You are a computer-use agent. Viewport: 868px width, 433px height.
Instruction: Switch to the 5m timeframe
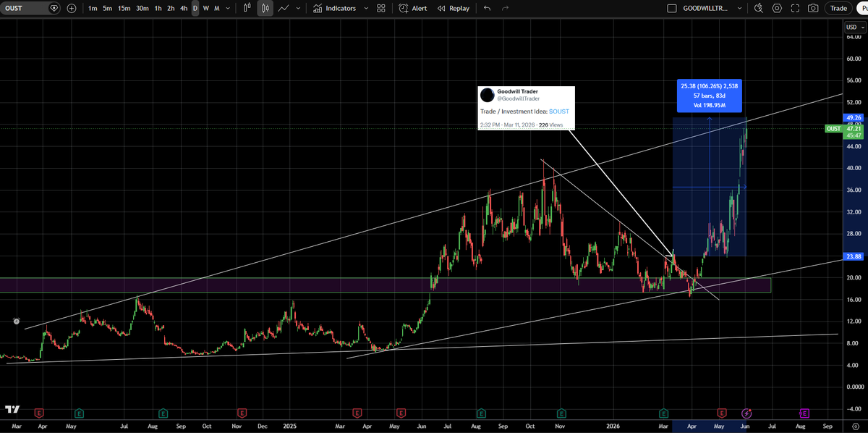(107, 9)
